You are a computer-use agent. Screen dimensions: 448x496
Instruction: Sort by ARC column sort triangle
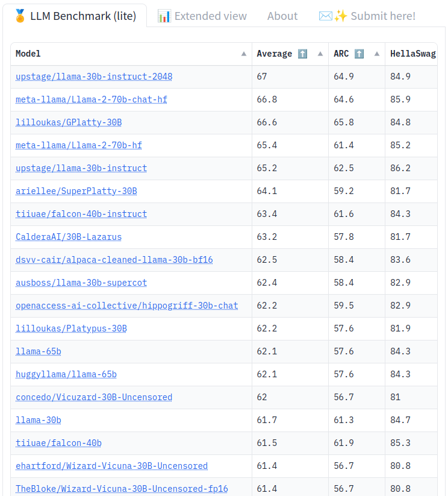(377, 54)
